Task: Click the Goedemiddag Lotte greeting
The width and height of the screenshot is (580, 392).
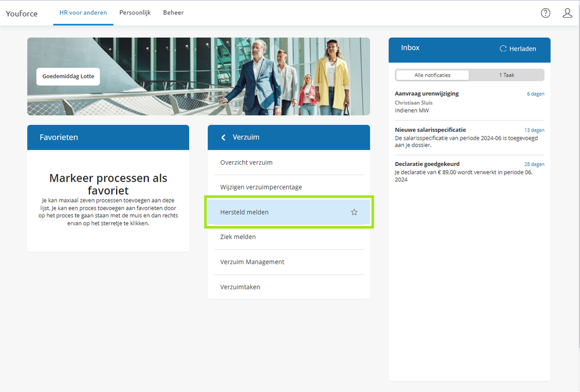Action: tap(68, 77)
